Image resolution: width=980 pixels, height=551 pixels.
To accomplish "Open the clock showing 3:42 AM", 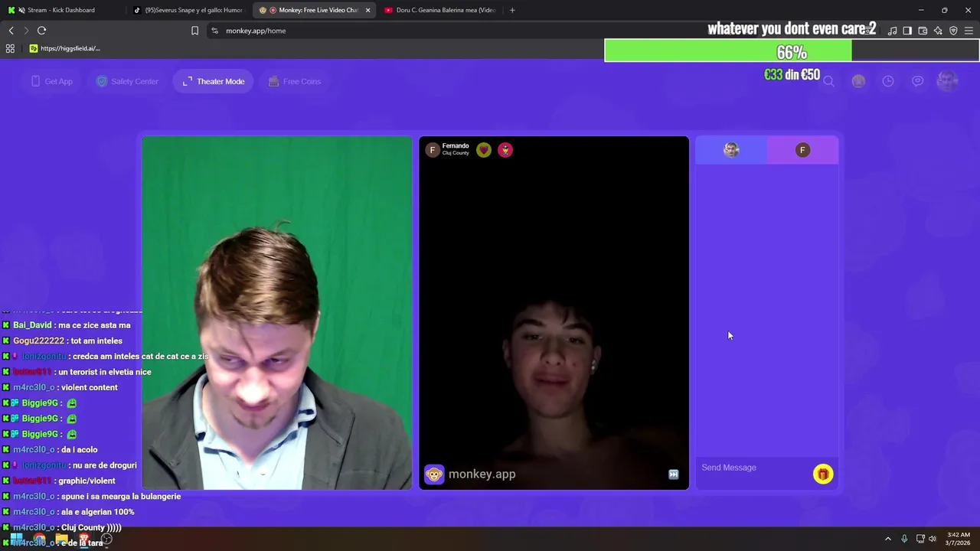I will click(959, 539).
